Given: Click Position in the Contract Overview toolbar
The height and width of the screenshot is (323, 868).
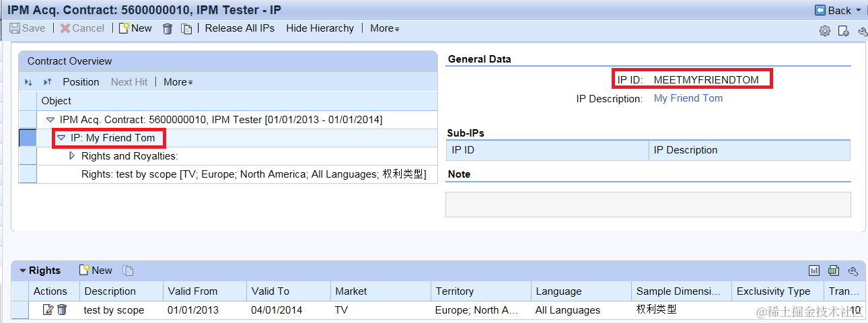Looking at the screenshot, I should 81,82.
